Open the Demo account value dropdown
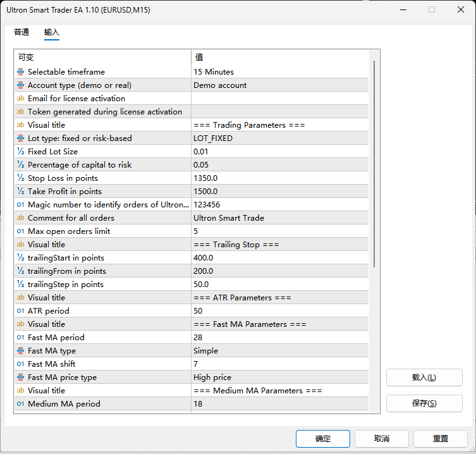476x454 pixels. 280,85
